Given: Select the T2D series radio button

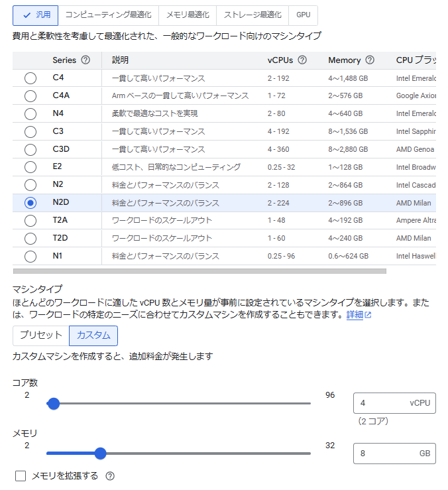Looking at the screenshot, I should point(30,239).
